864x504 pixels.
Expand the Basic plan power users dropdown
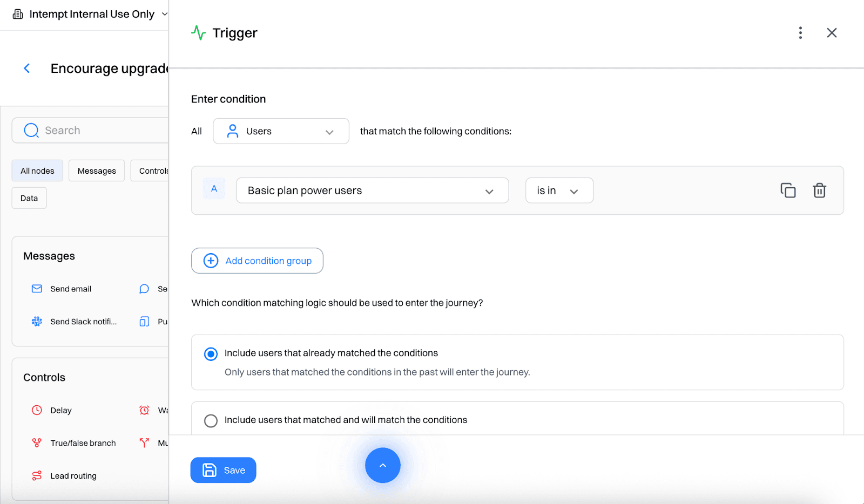pyautogui.click(x=372, y=190)
